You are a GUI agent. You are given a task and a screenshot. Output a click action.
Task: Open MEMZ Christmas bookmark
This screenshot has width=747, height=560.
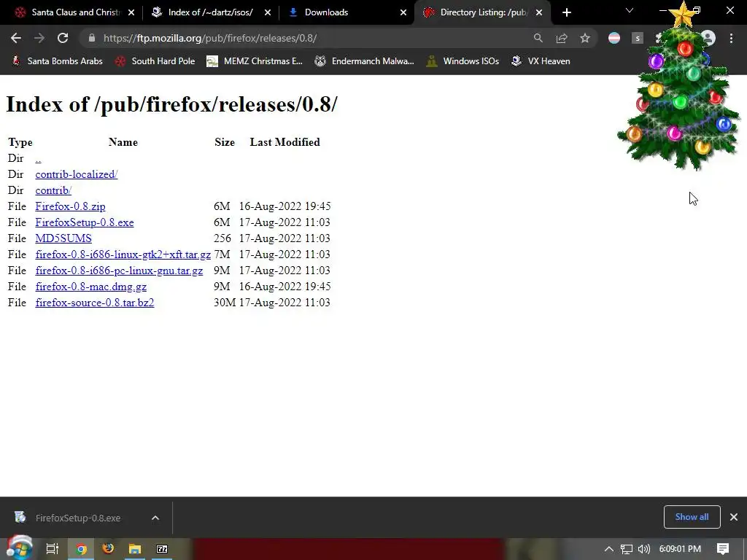[x=255, y=61]
